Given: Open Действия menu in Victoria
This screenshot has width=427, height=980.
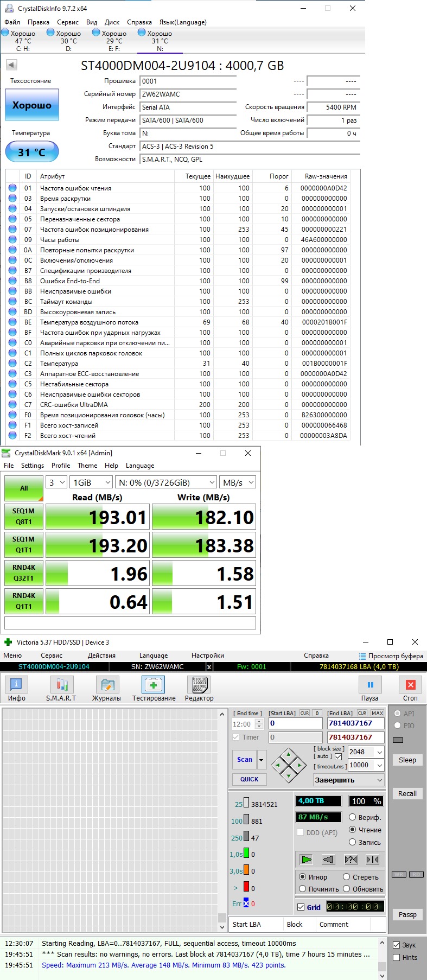Looking at the screenshot, I should 101,656.
